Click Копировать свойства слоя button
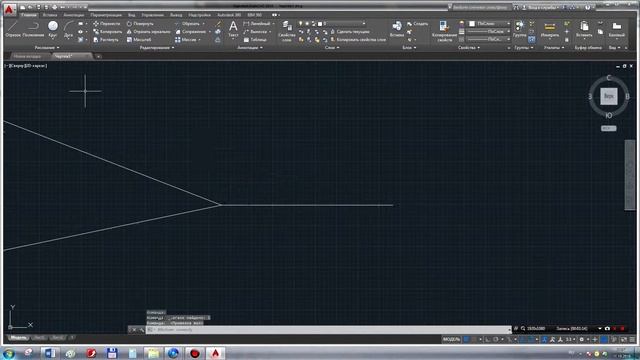640x360 pixels. (x=358, y=40)
